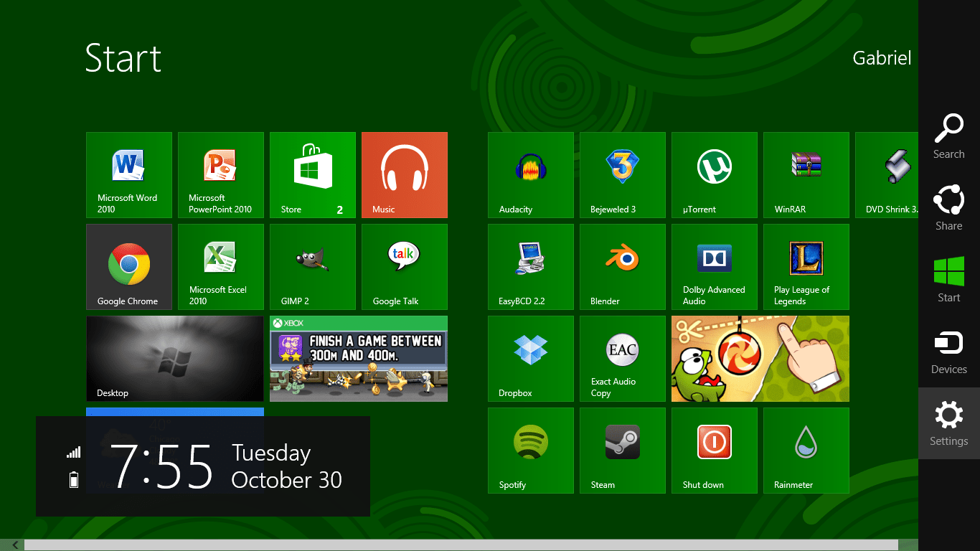Open WinRAR
This screenshot has width=980, height=551.
pyautogui.click(x=806, y=175)
